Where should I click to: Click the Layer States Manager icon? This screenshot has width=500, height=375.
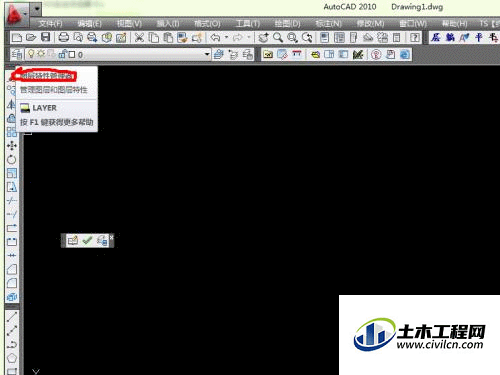pos(247,54)
